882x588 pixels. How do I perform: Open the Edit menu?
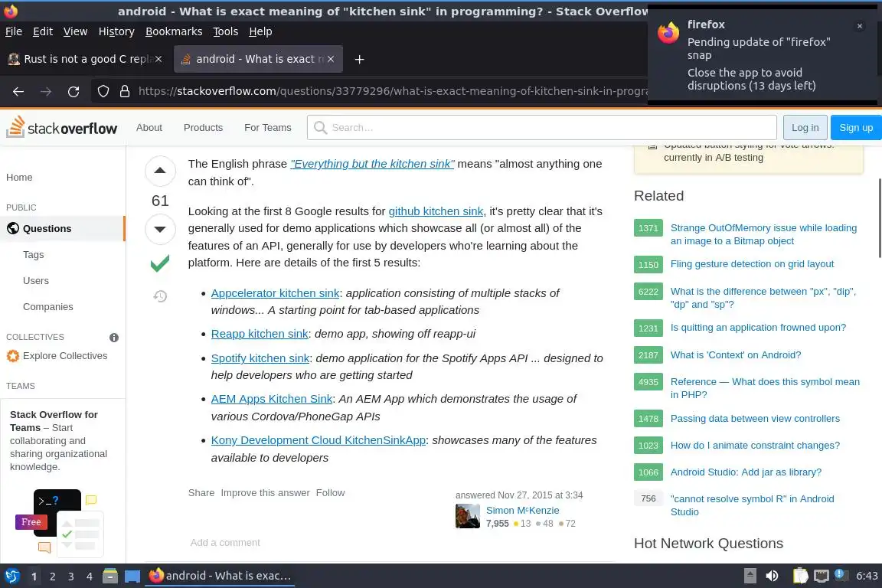pyautogui.click(x=43, y=31)
